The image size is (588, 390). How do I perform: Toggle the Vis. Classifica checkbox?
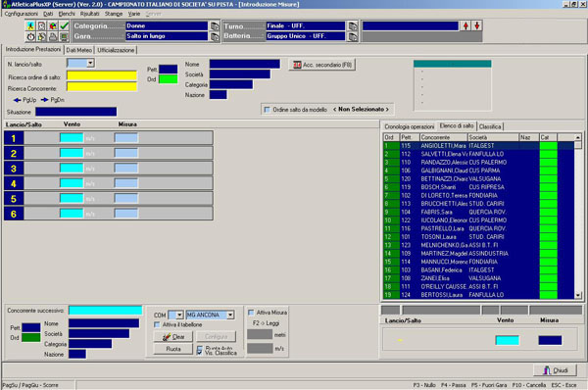tap(200, 353)
